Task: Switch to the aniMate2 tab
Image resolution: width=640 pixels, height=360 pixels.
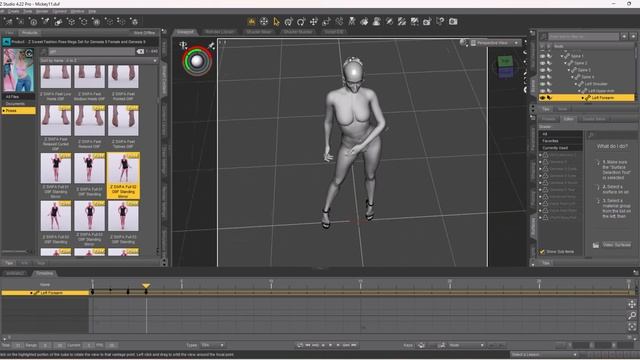Action: tap(15, 273)
